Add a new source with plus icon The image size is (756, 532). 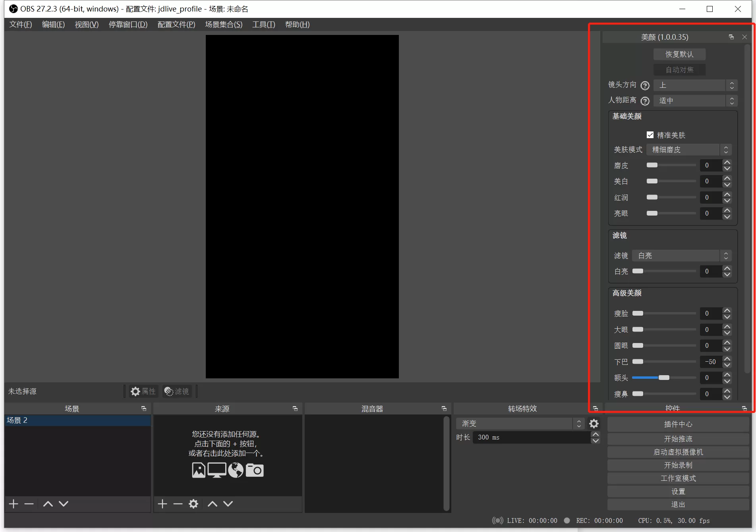[x=162, y=504]
